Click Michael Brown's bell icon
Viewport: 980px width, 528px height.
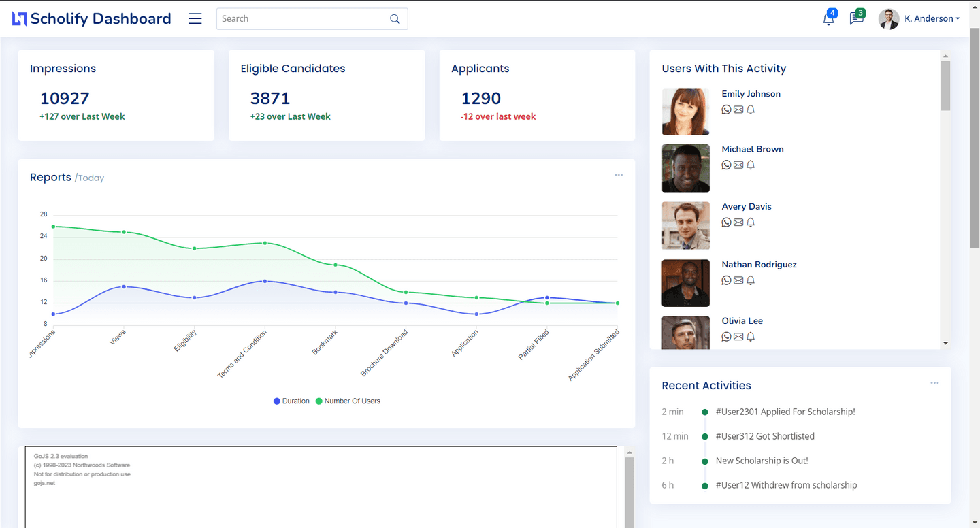coord(751,165)
